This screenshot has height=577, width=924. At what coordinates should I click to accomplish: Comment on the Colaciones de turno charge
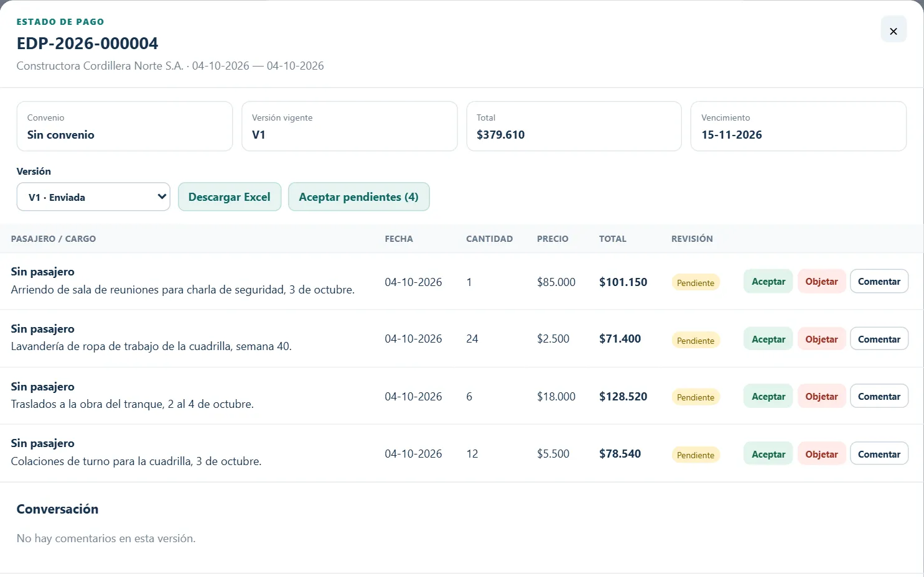879,454
